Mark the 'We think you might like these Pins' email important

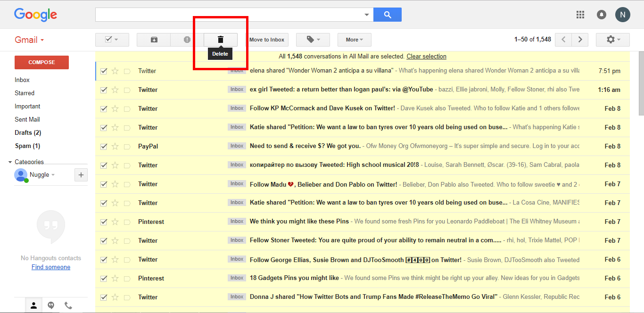click(127, 222)
